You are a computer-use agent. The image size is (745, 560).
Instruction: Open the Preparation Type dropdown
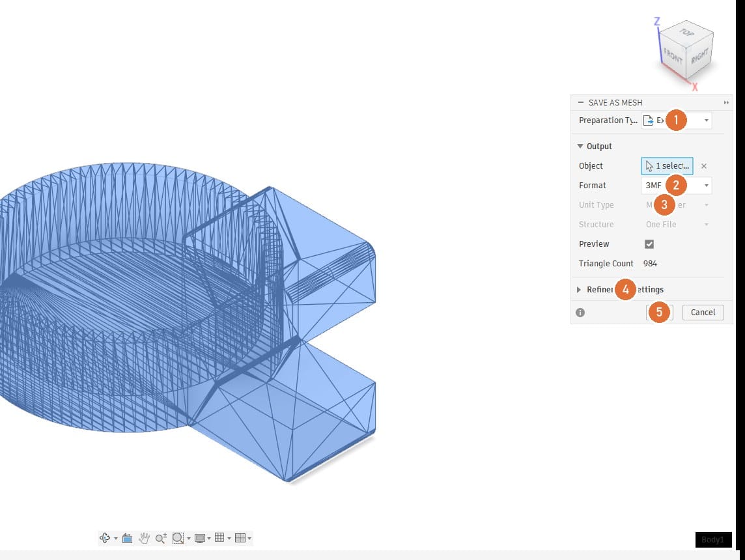[x=677, y=120]
